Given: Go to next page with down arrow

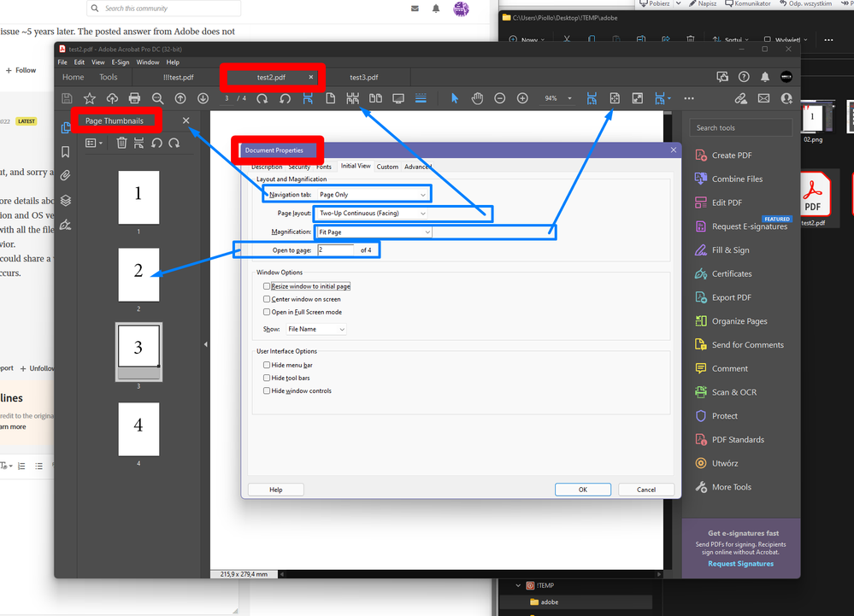Looking at the screenshot, I should 203,98.
